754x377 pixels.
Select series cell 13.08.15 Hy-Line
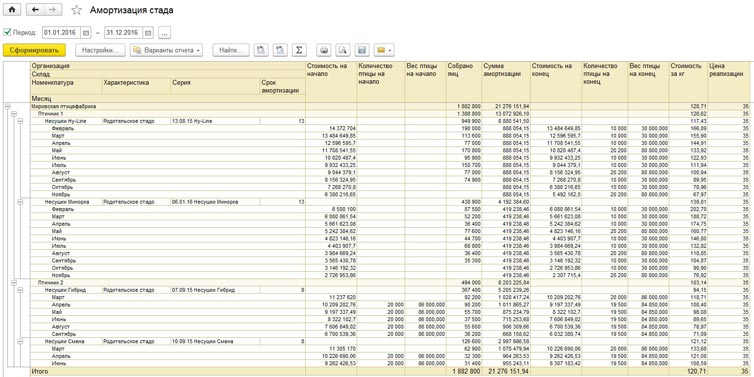pyautogui.click(x=215, y=121)
